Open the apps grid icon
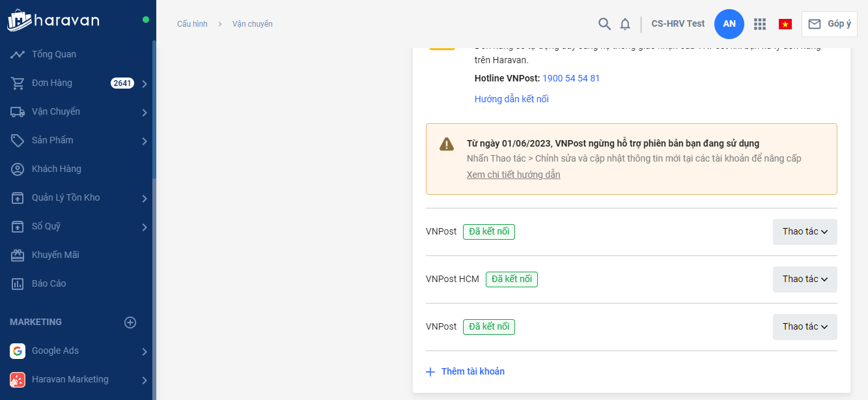This screenshot has width=868, height=400. (759, 24)
